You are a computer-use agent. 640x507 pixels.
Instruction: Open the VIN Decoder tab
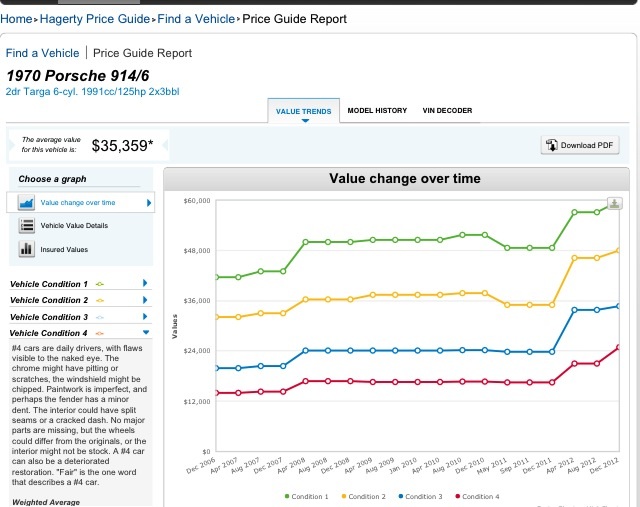pos(447,111)
